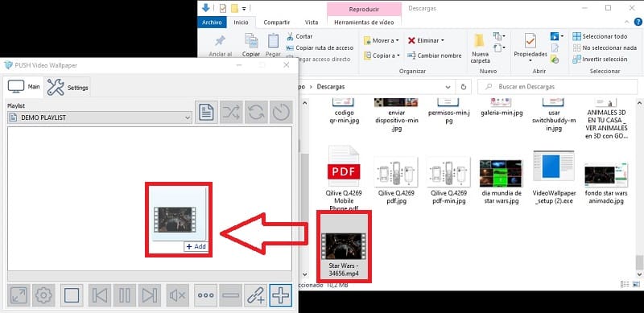The height and width of the screenshot is (313, 644).
Task: Open the three dots more options
Action: (206, 295)
